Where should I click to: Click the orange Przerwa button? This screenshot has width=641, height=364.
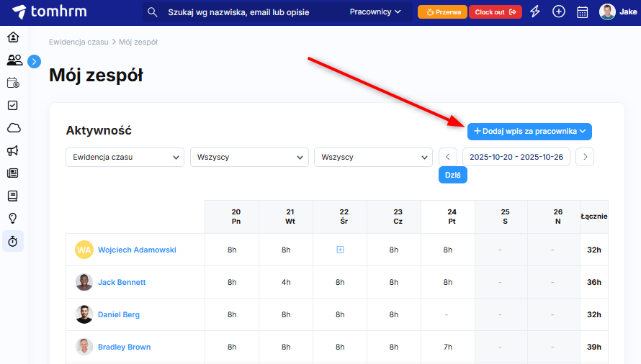pos(442,12)
